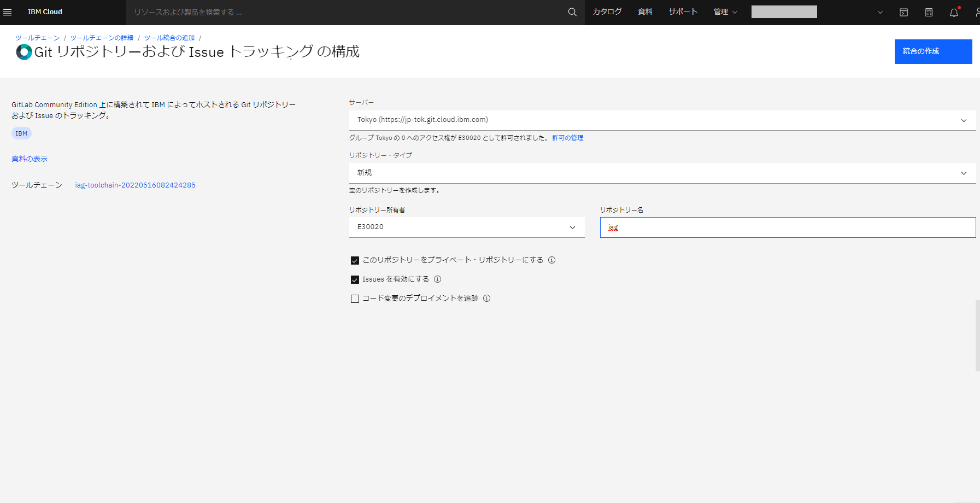Click the search magnifier icon
980x503 pixels.
click(572, 12)
